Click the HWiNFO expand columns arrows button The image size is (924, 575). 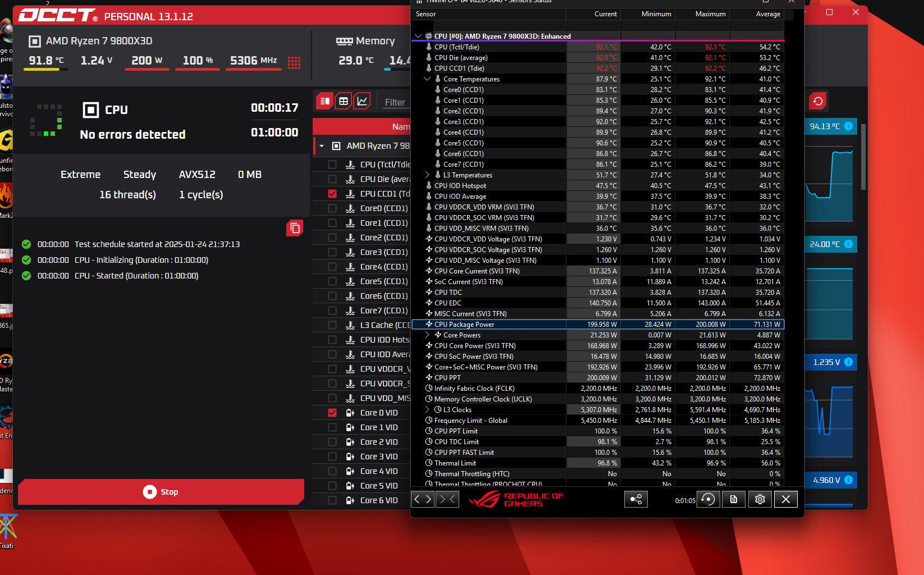[423, 499]
